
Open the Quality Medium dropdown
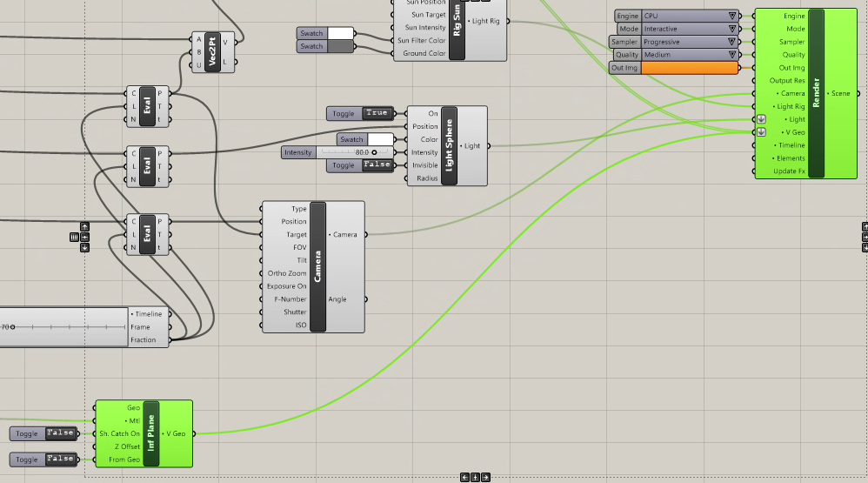point(690,54)
